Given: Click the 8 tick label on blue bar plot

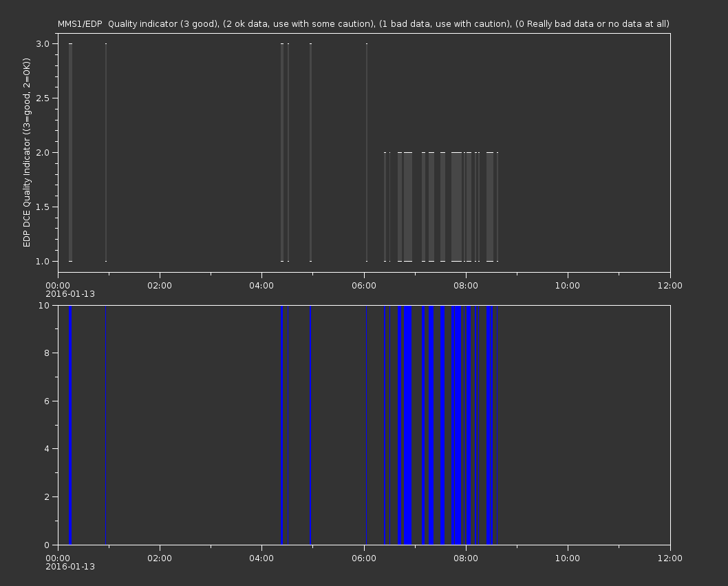Looking at the screenshot, I should (47, 353).
